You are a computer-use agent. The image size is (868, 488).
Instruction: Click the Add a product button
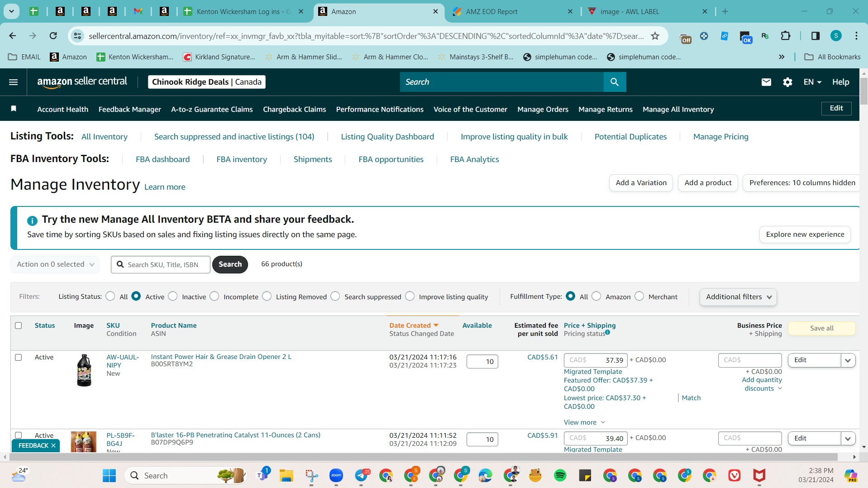click(x=708, y=183)
